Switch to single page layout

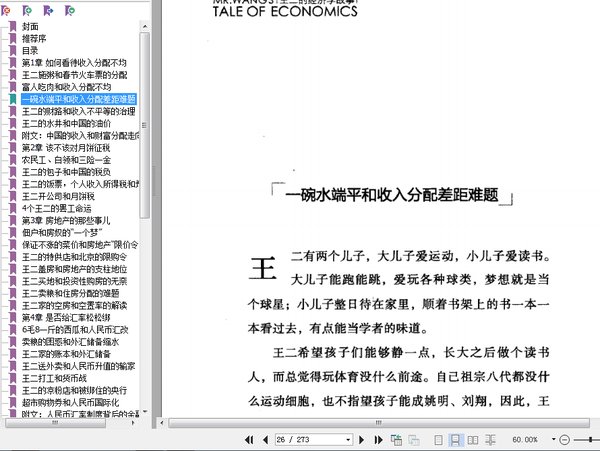(439, 440)
